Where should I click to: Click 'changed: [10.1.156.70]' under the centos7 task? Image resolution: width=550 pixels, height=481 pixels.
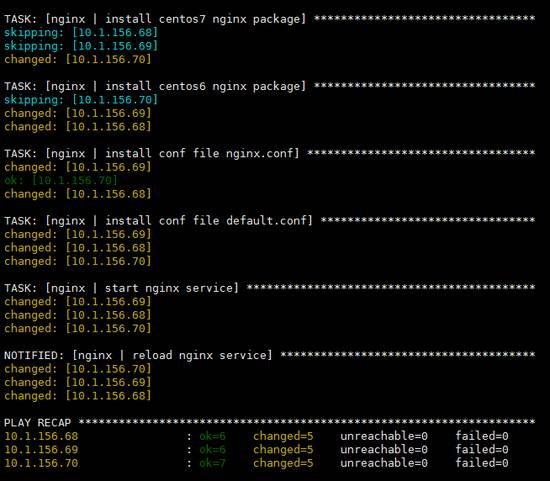point(78,59)
